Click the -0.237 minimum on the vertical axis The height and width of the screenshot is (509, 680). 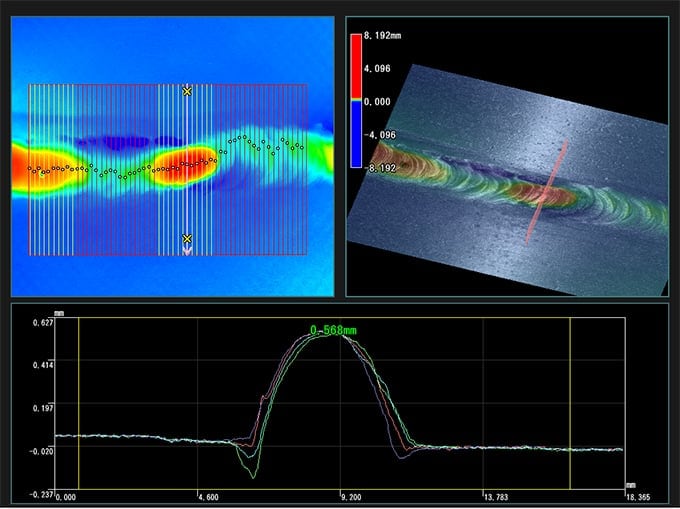(41, 494)
